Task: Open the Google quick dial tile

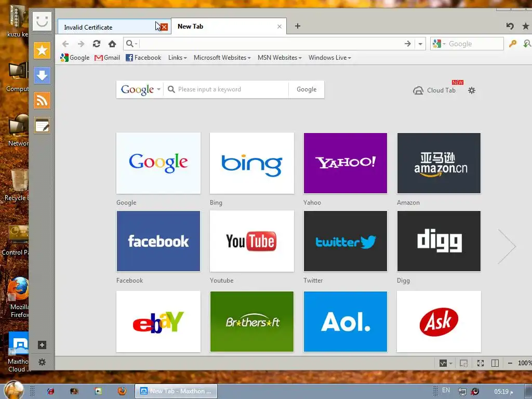Action: pos(158,163)
